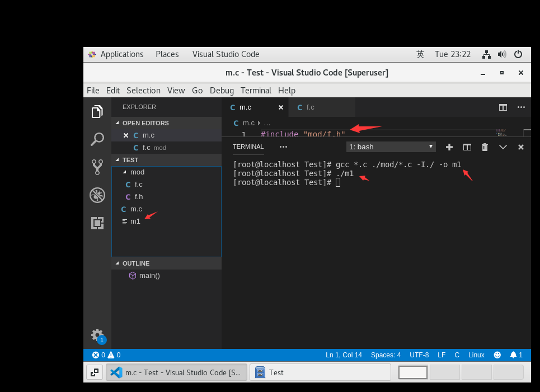This screenshot has width=540, height=392.
Task: Click Ln 1, Col 14 in the status bar
Action: [343, 355]
